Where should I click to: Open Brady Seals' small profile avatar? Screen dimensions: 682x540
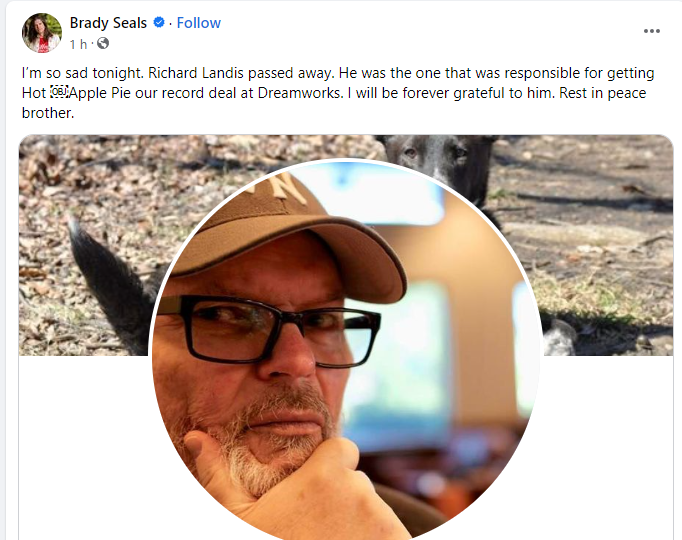tap(42, 33)
